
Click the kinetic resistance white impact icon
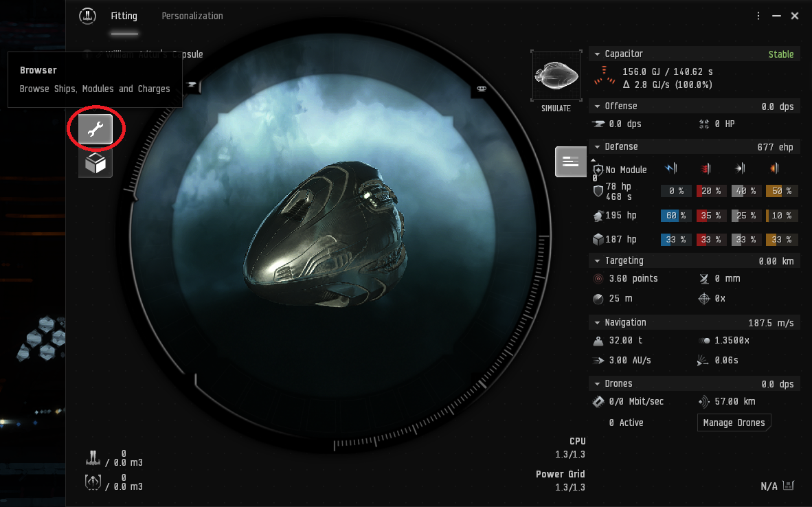tap(740, 168)
